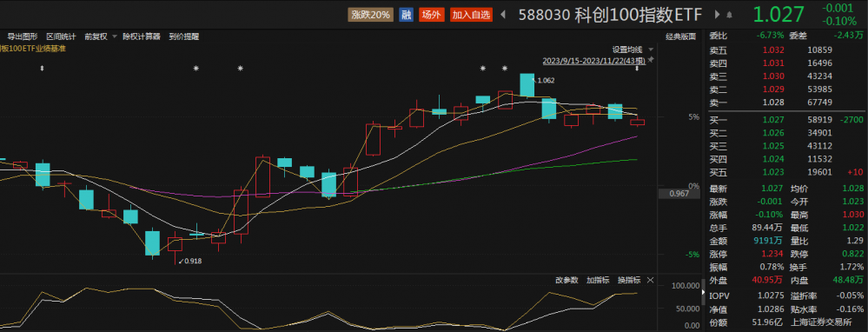Open 区间统计 from the chart toolbar
Viewport: 868px width, 332px height.
point(61,37)
